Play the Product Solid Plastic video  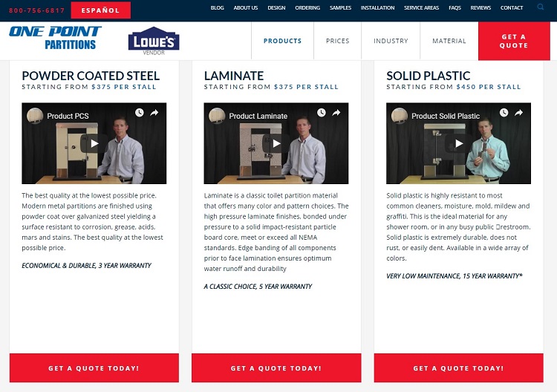click(459, 143)
